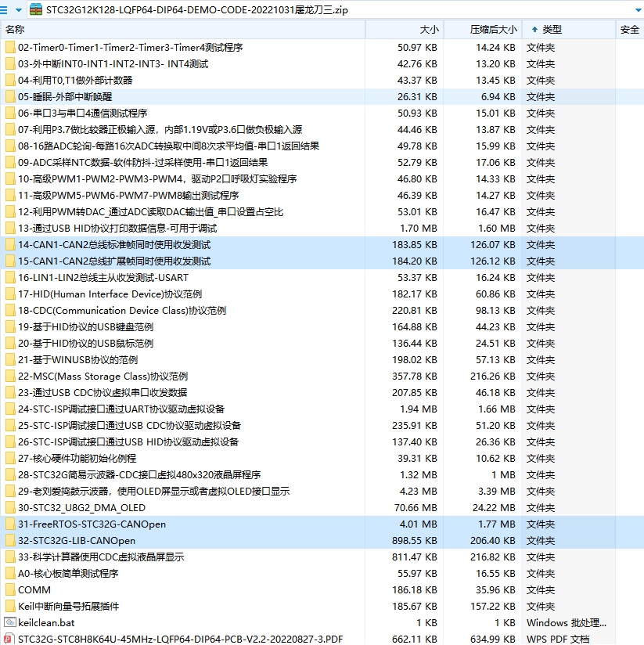Select 31-FreeRTOS-STC32G-CANOpen folder
The height and width of the screenshot is (645, 644).
pyautogui.click(x=92, y=524)
